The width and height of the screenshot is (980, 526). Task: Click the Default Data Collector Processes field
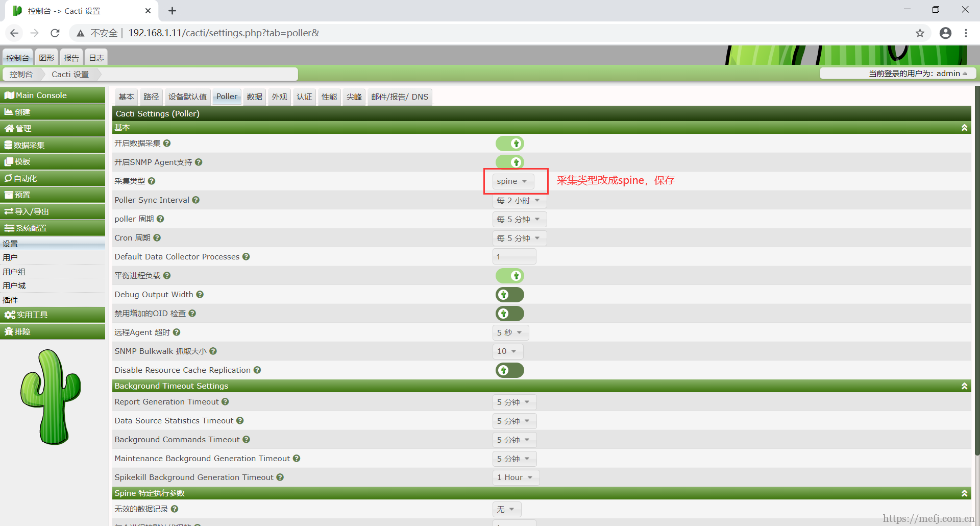click(x=514, y=257)
